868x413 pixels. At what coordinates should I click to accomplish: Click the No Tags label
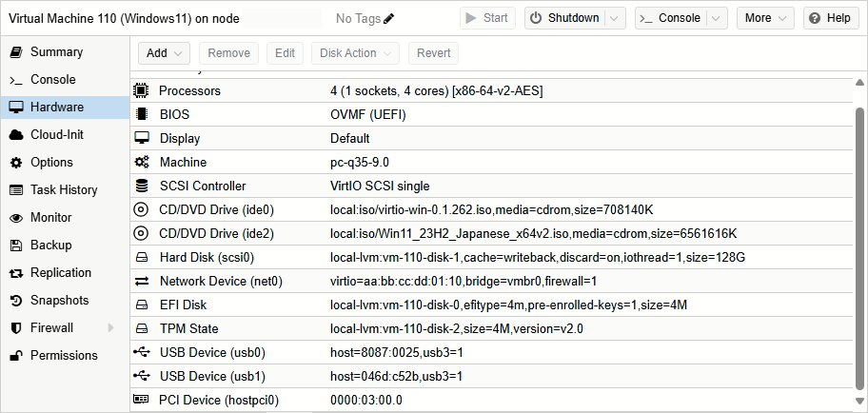click(358, 18)
